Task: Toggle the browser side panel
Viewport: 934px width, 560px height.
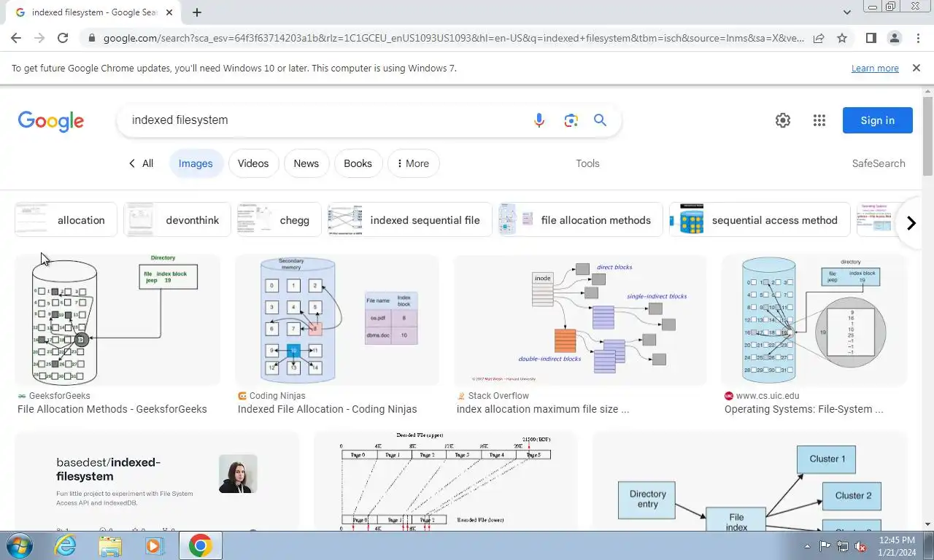Action: tap(871, 39)
